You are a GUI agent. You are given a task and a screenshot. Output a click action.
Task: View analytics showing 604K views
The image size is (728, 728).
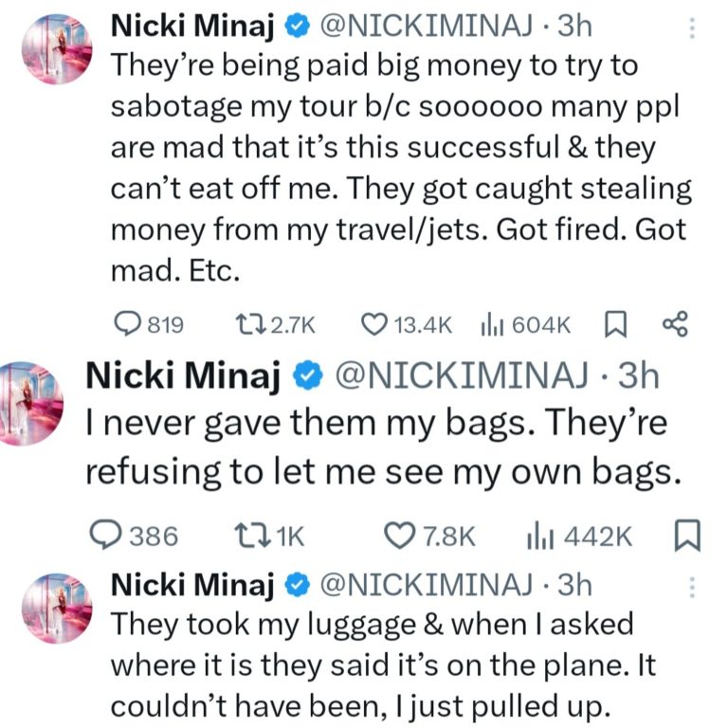(490, 325)
